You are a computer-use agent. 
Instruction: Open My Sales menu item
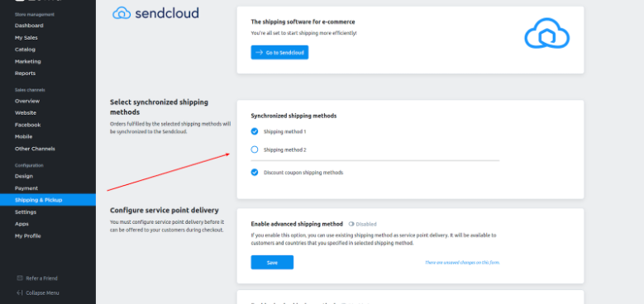[x=26, y=38]
